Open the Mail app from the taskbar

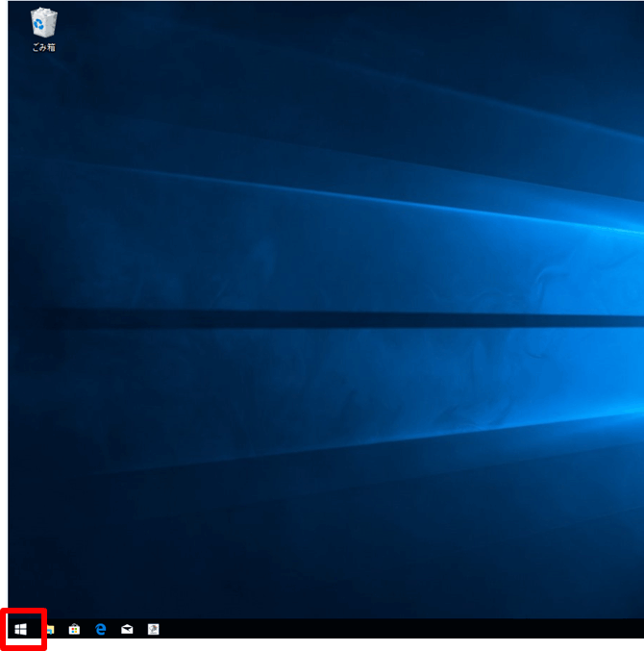click(x=127, y=630)
